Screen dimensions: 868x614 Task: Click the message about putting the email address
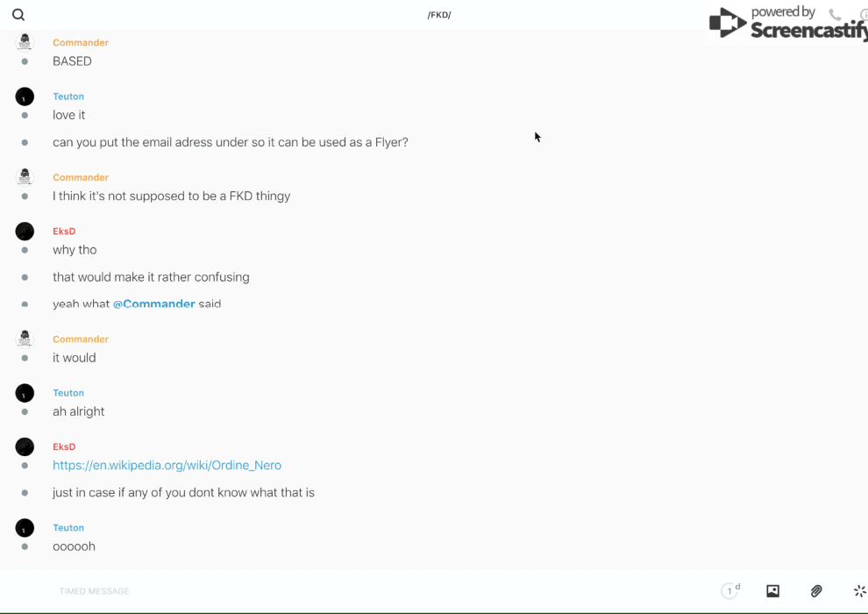point(230,142)
